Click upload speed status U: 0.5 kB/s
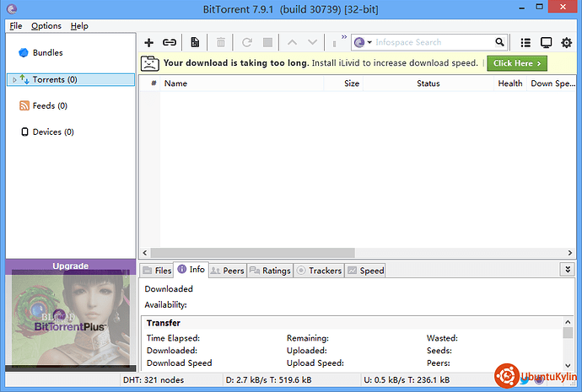The width and height of the screenshot is (582, 392). click(407, 380)
